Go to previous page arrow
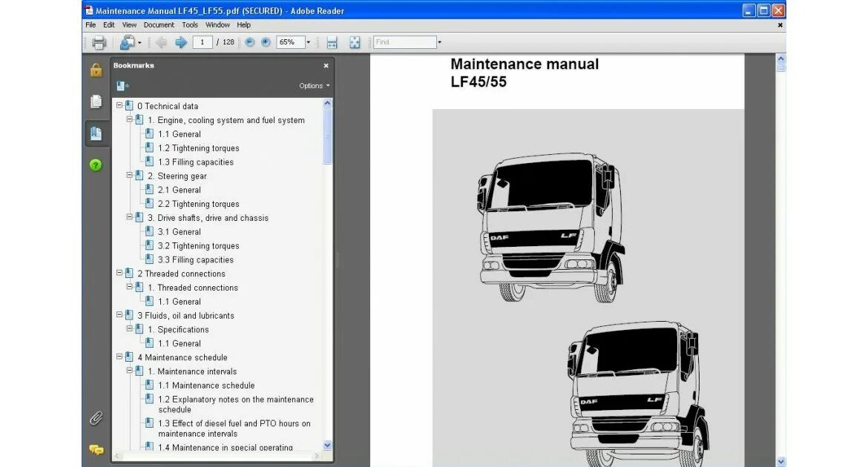The width and height of the screenshot is (868, 467). [161, 42]
